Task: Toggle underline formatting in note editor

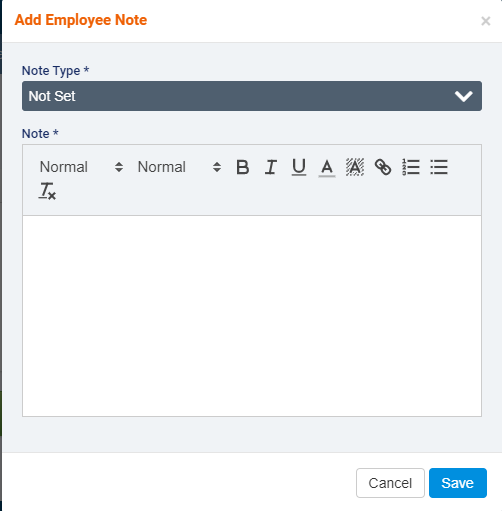Action: tap(299, 167)
